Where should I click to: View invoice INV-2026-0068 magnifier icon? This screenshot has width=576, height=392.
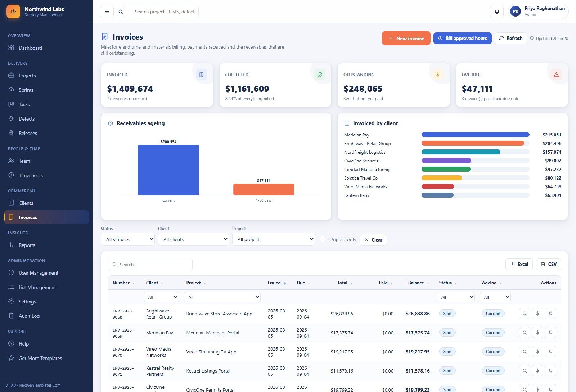click(525, 314)
